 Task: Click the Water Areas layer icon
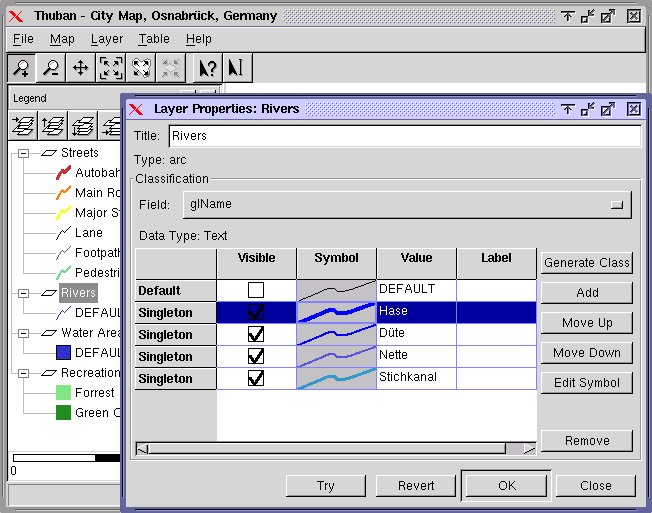click(x=49, y=333)
